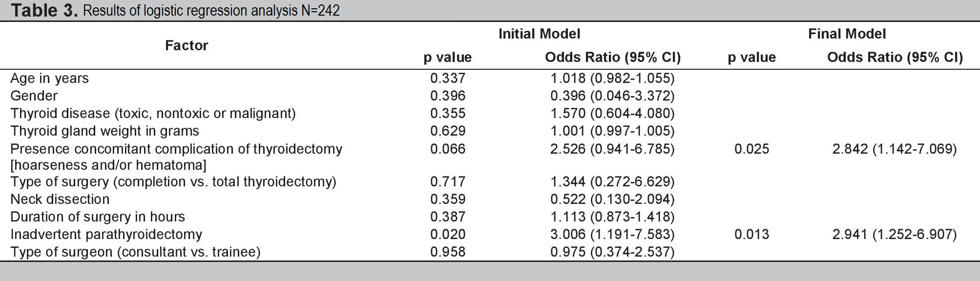980x281 pixels.
Task: Click the final model p value 0.013
Action: click(x=751, y=234)
